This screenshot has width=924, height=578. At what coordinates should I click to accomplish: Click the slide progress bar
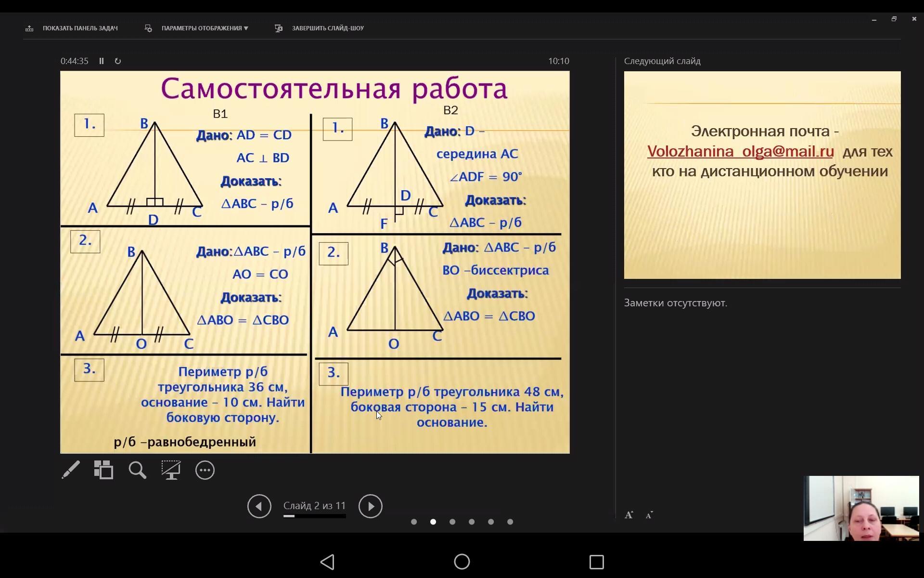point(315,516)
